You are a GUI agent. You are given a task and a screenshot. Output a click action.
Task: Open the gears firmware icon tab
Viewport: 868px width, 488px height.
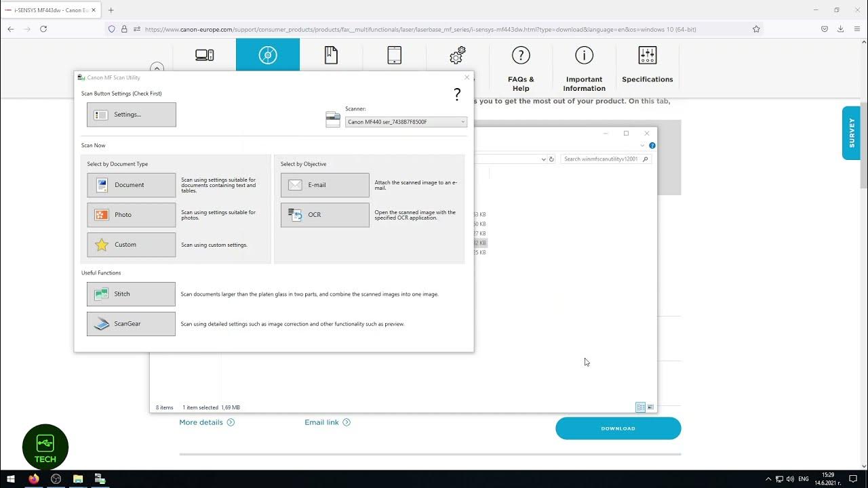[458, 55]
